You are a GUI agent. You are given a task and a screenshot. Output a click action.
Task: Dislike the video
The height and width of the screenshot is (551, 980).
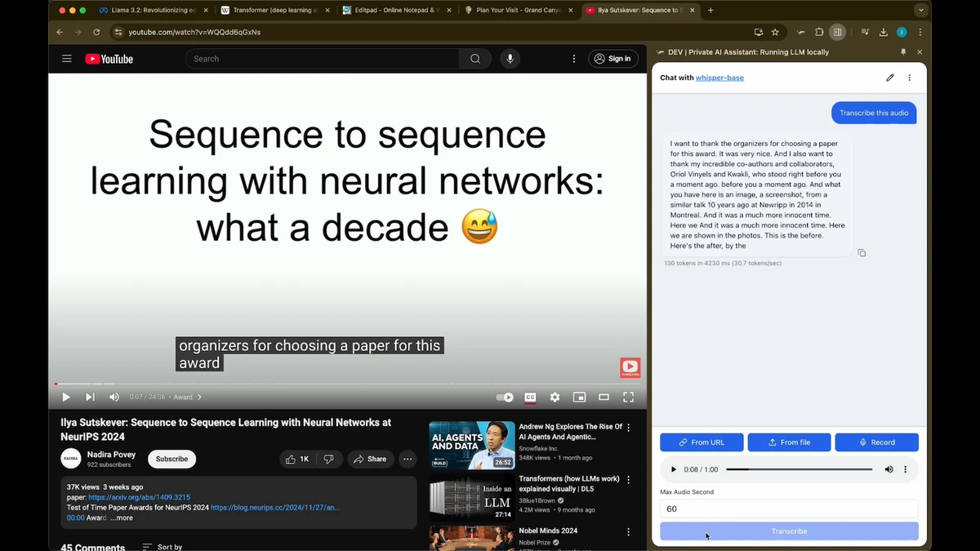click(328, 459)
